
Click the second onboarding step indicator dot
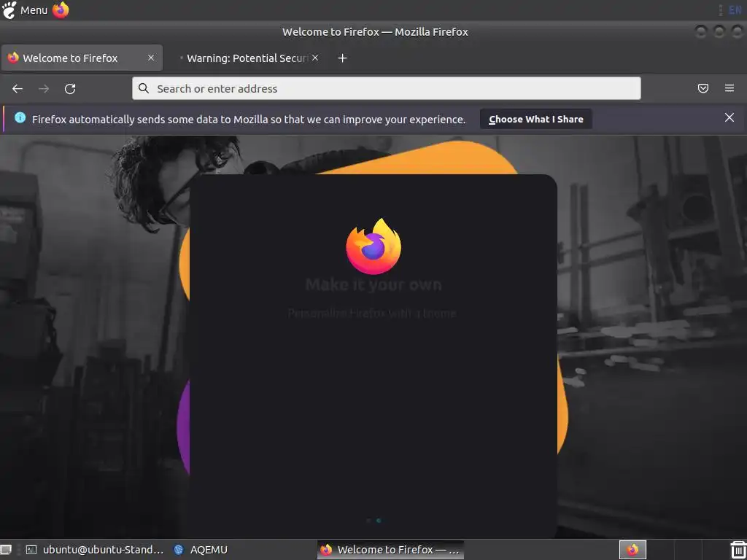click(379, 521)
